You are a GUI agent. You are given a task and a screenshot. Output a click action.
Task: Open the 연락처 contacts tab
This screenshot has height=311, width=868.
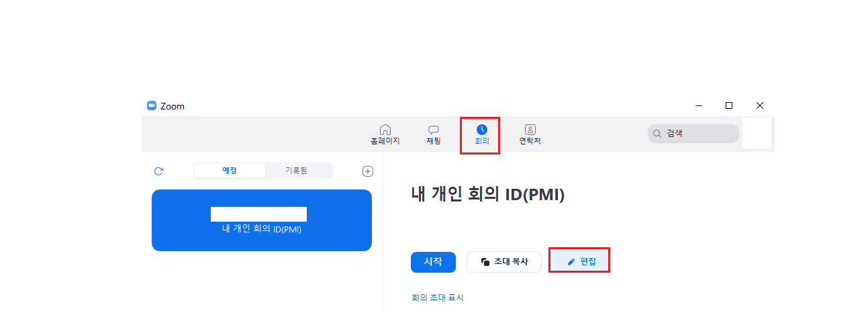(530, 134)
